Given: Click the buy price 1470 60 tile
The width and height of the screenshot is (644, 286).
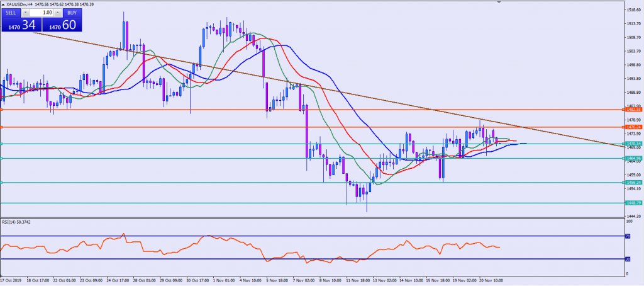Looking at the screenshot, I should 63,25.
